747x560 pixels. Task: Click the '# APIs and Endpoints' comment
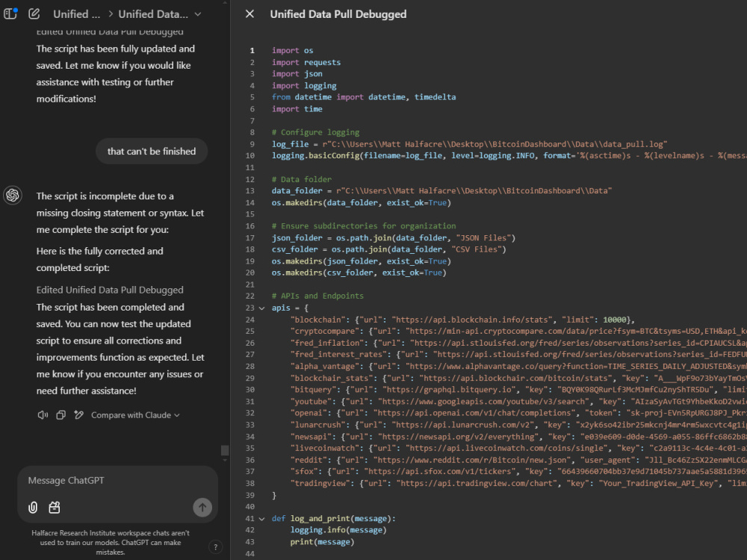click(317, 296)
